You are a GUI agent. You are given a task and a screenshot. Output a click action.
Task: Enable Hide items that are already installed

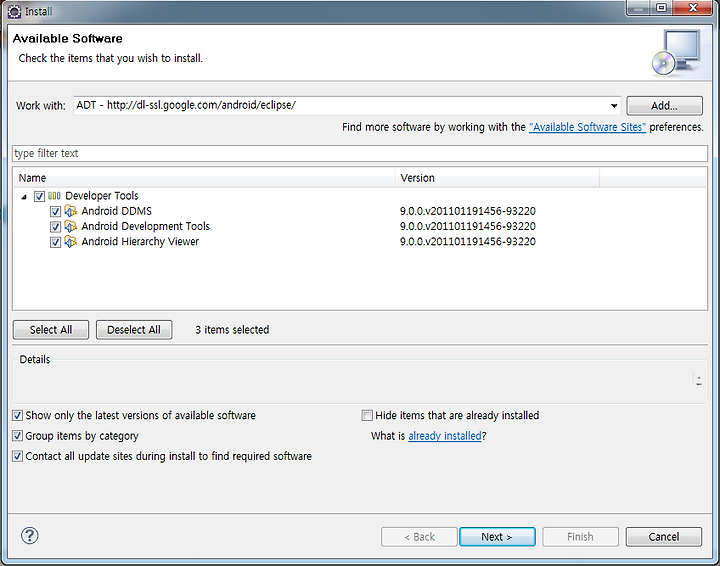[367, 415]
